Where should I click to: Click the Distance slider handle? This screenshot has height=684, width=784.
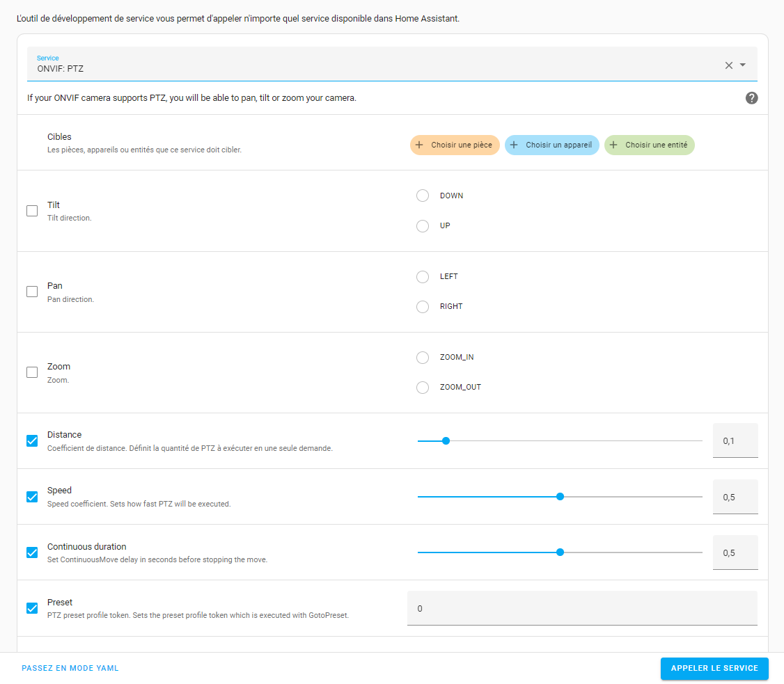click(x=446, y=440)
